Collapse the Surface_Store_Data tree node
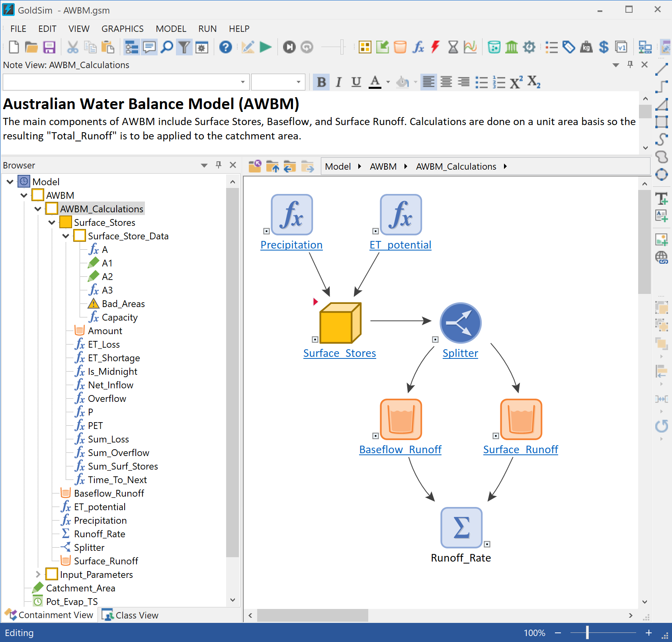This screenshot has width=672, height=642. coord(66,236)
